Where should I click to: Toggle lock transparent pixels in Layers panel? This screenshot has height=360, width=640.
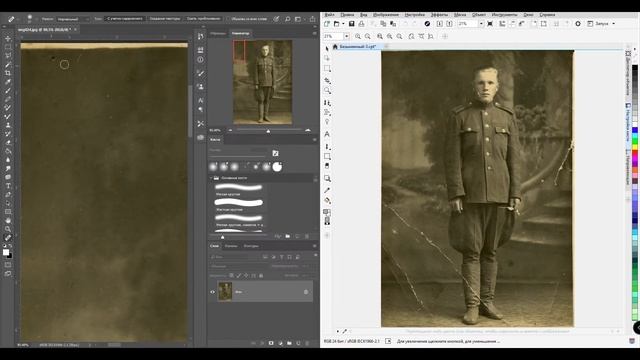coord(231,276)
